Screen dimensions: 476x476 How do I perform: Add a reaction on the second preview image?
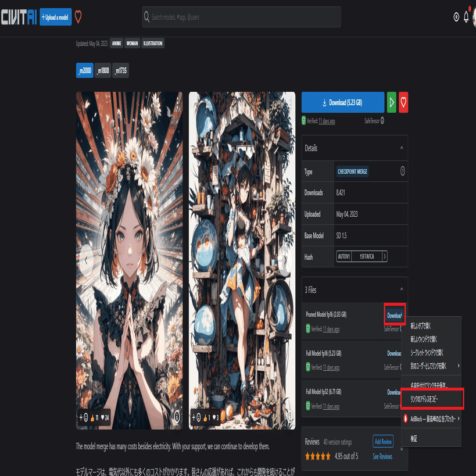[196, 418]
